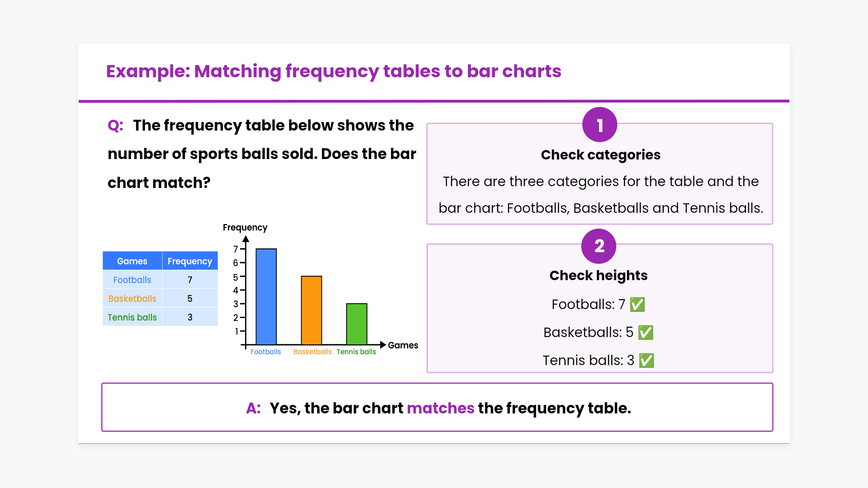Click the purple step 2 circle

point(599,246)
